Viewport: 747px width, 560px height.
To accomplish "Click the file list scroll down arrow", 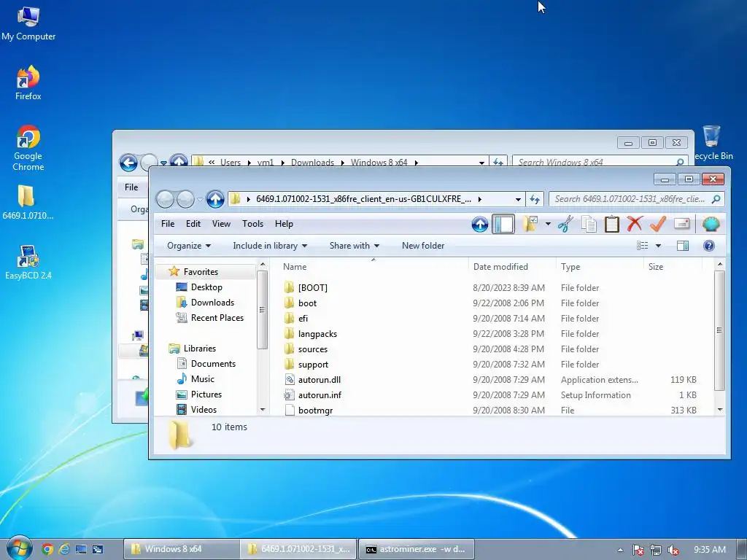I will 720,410.
